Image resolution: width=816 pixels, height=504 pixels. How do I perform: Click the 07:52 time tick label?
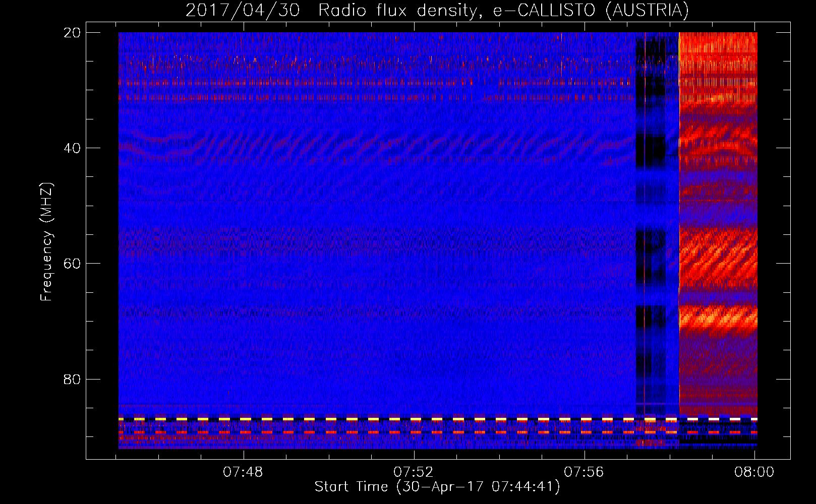tap(414, 472)
